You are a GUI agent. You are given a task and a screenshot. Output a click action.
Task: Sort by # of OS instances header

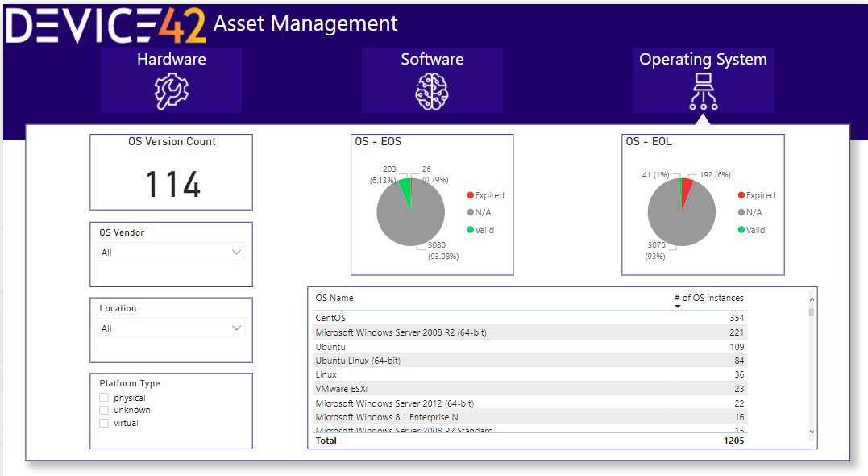708,299
